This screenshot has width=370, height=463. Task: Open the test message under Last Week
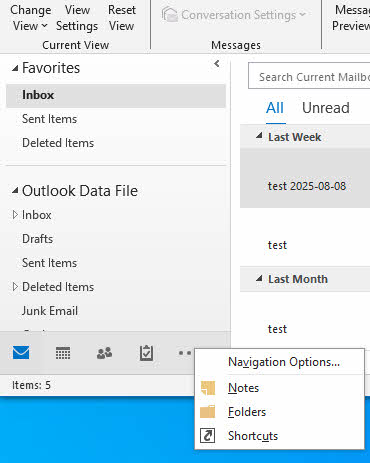[305, 237]
